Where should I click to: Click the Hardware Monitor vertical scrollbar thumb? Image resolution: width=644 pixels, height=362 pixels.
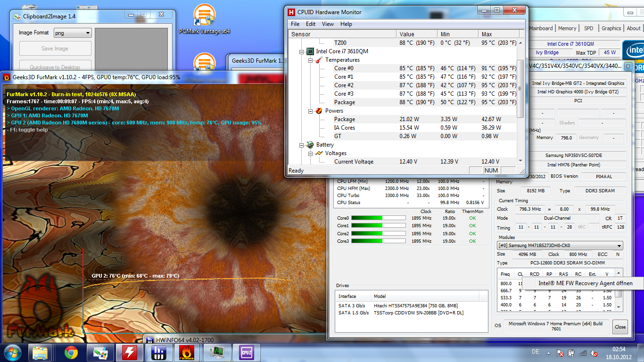(x=520, y=89)
